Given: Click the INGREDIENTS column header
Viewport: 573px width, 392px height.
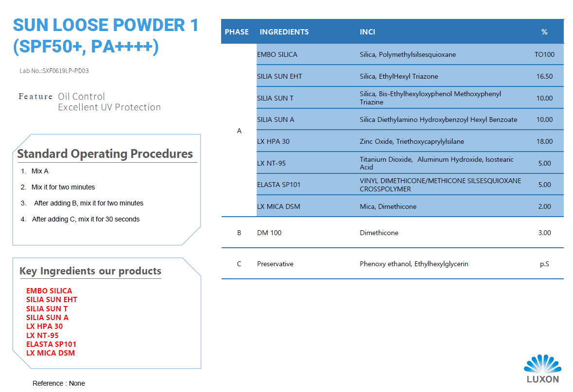Looking at the screenshot, I should click(284, 32).
